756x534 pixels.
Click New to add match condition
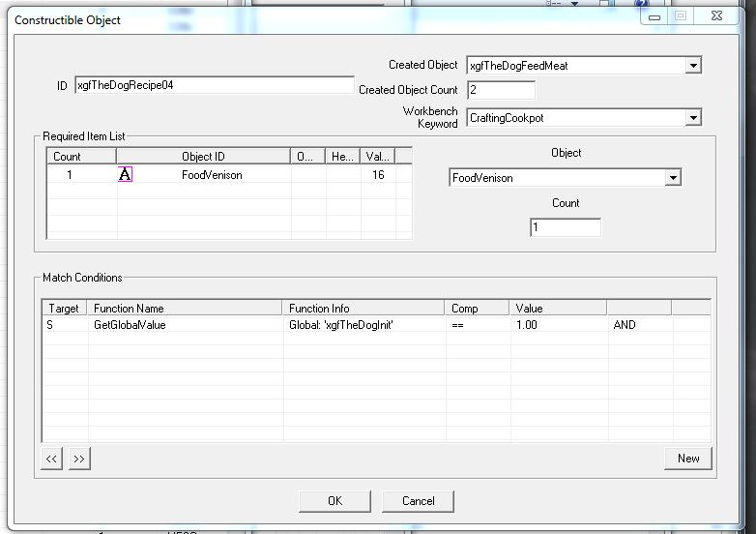tap(688, 459)
